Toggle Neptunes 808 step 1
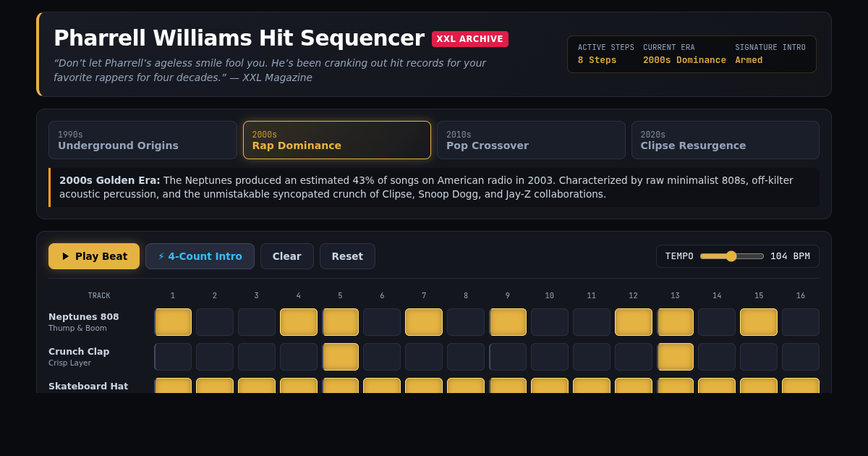The image size is (868, 456). click(x=173, y=322)
